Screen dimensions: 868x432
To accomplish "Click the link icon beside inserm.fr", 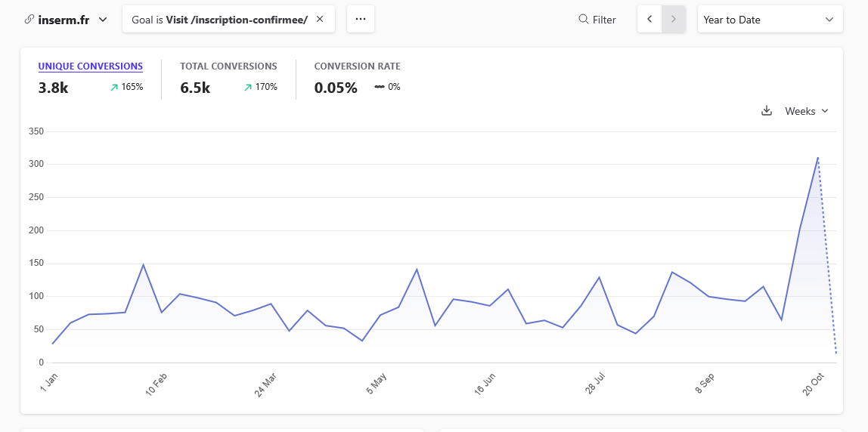I will click(29, 20).
